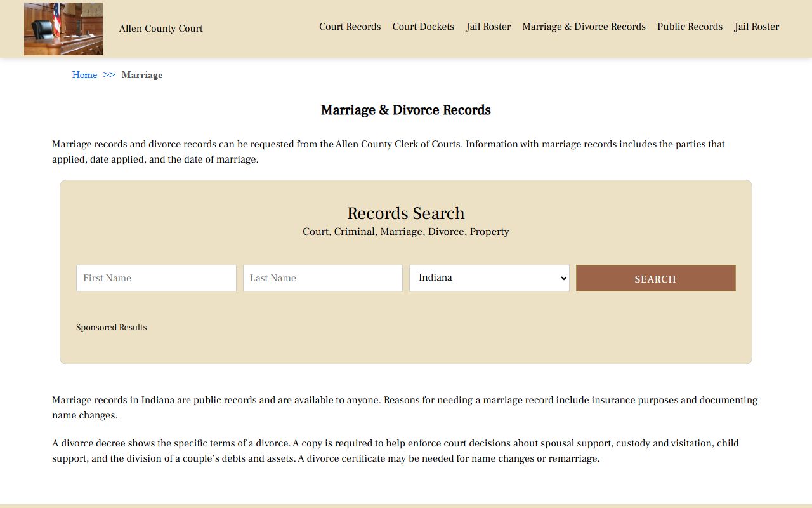812x508 pixels.
Task: Click the Sponsored Results text
Action: coord(112,328)
